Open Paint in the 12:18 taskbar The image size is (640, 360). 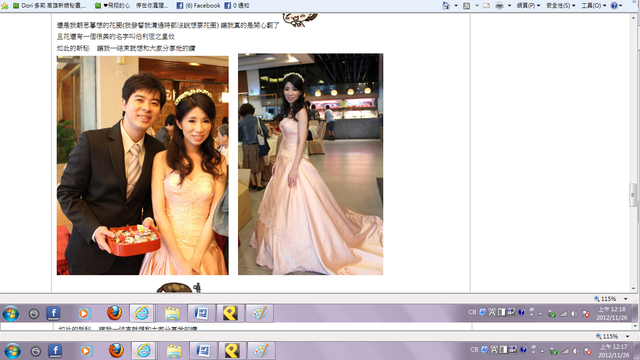[259, 313]
